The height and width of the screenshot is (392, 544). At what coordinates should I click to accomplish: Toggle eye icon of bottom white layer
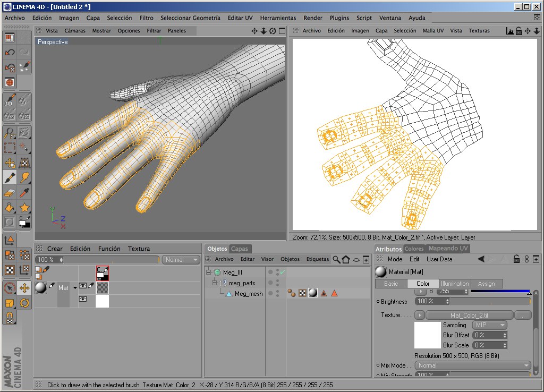83,300
